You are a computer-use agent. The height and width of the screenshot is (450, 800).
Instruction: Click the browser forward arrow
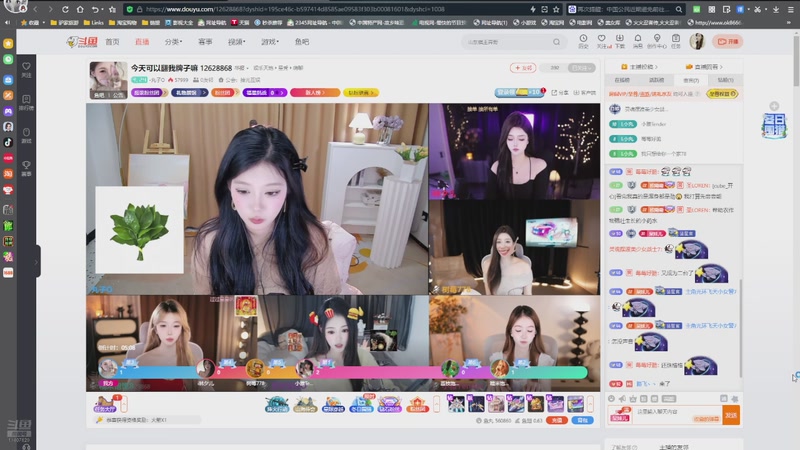[x=50, y=9]
